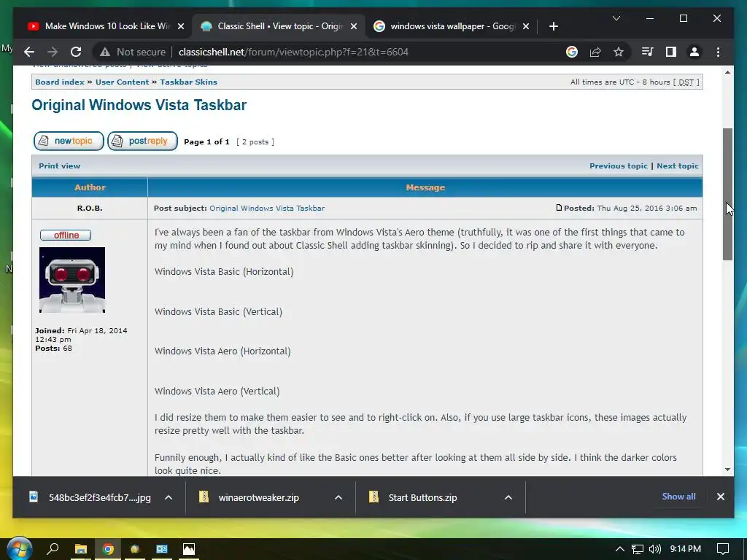The height and width of the screenshot is (560, 747).
Task: Open the Photos taskbar icon
Action: click(x=189, y=549)
